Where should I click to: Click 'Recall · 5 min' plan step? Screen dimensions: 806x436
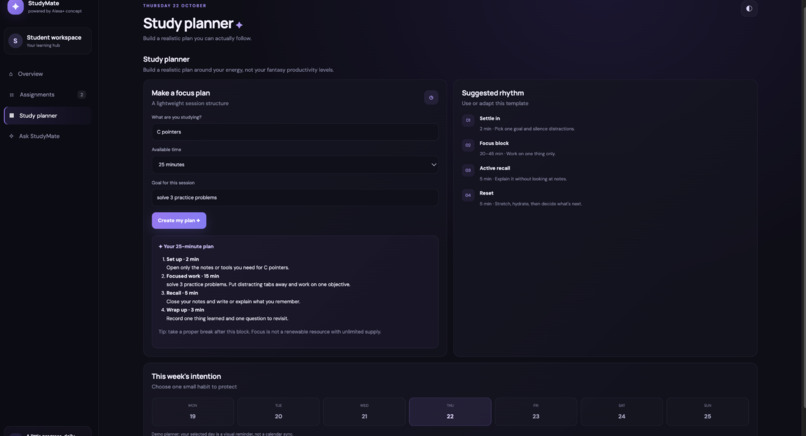(x=182, y=293)
